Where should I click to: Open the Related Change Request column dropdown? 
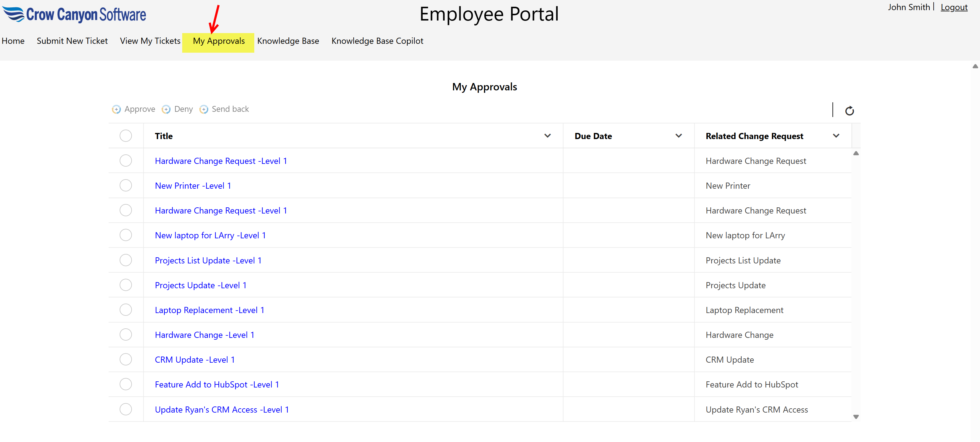(x=836, y=136)
